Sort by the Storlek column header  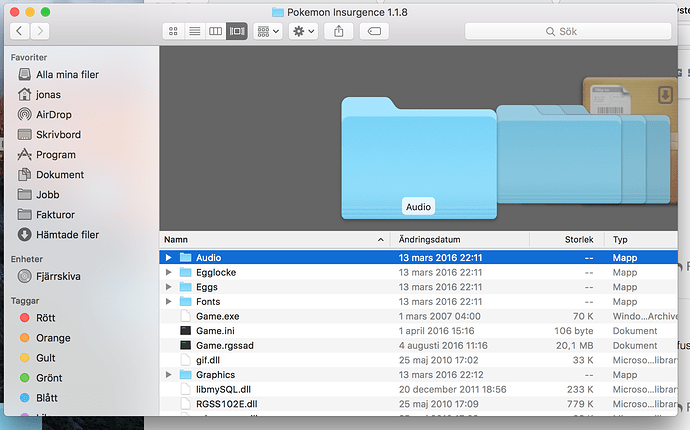(567, 239)
